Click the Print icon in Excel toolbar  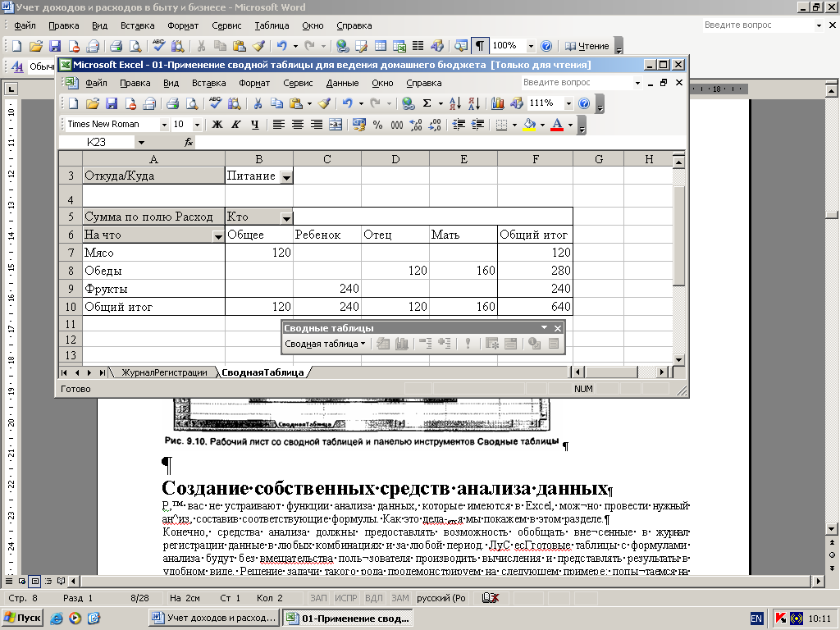(172, 103)
